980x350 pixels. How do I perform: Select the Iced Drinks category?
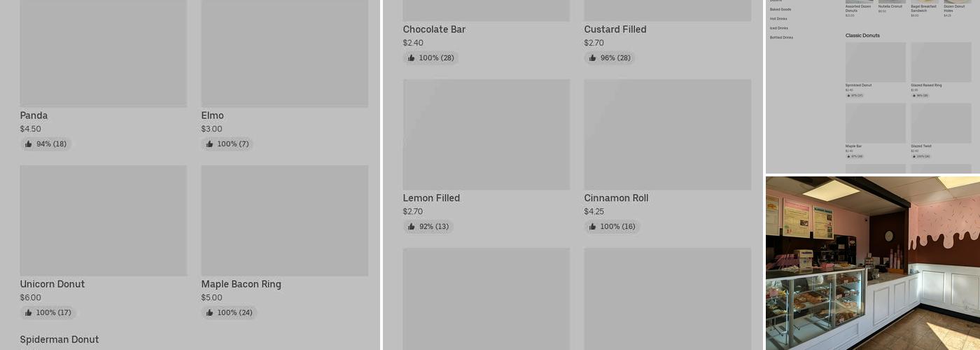pos(778,28)
